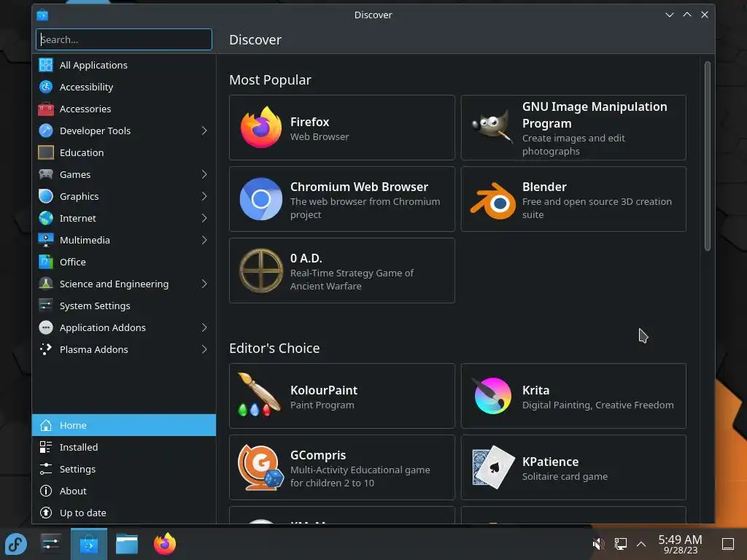Open the GNU Image Manipulation Program card

coord(573,128)
